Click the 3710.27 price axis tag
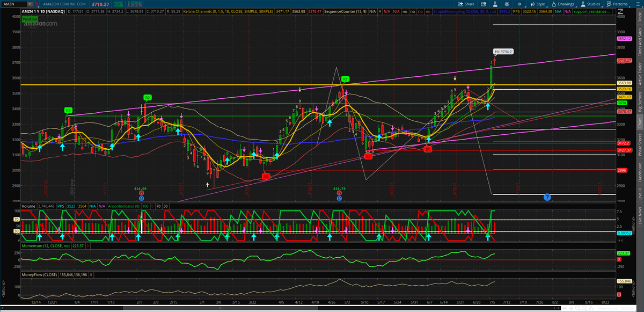This screenshot has width=644, height=312. [624, 61]
